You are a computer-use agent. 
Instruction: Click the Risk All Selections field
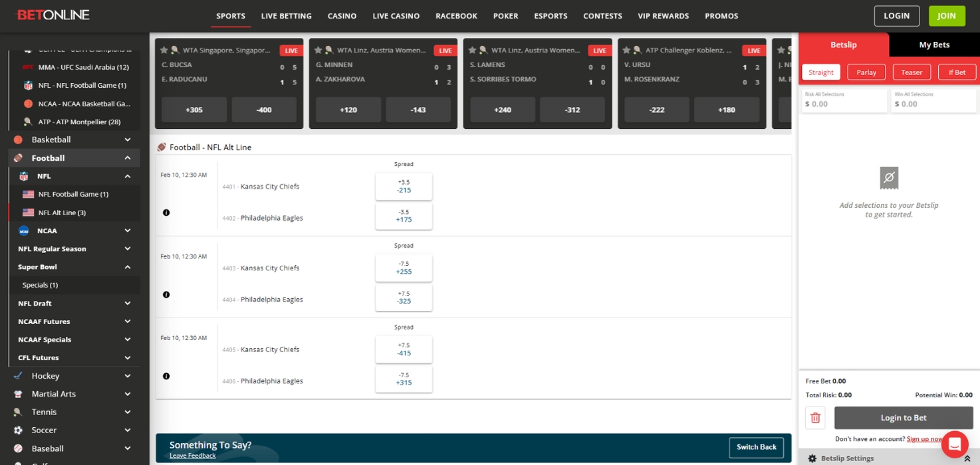tap(844, 100)
